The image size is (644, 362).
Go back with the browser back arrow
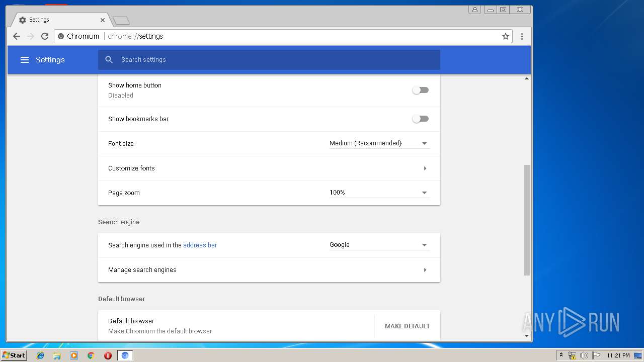[x=17, y=36]
